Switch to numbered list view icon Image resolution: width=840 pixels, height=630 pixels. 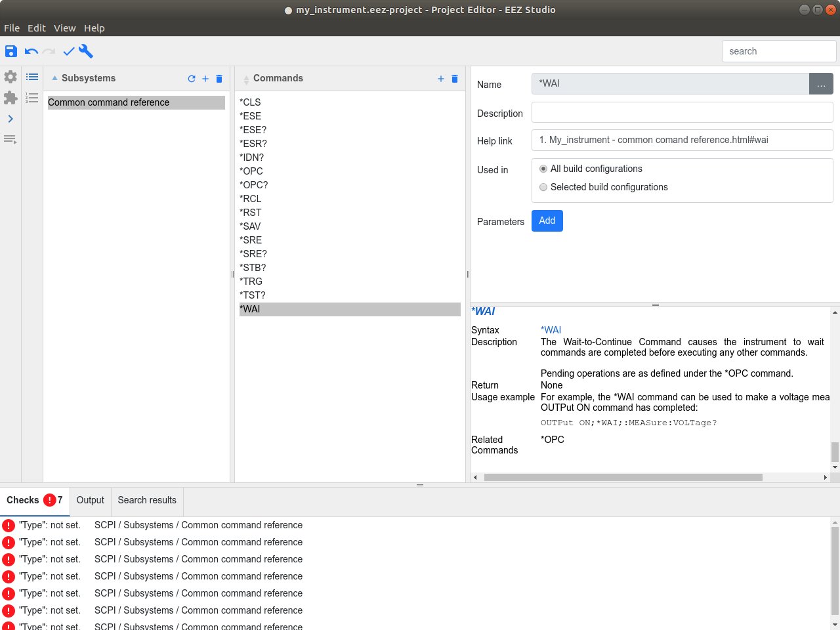pyautogui.click(x=32, y=98)
